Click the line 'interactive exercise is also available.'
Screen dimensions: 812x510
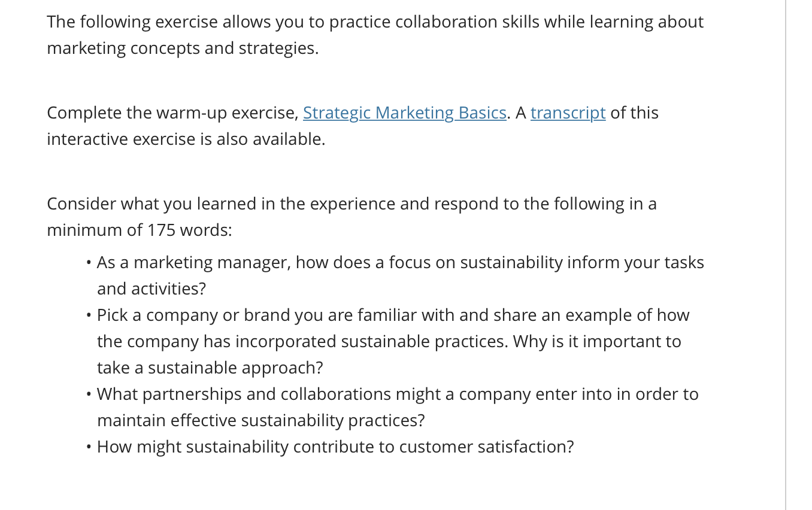(186, 139)
